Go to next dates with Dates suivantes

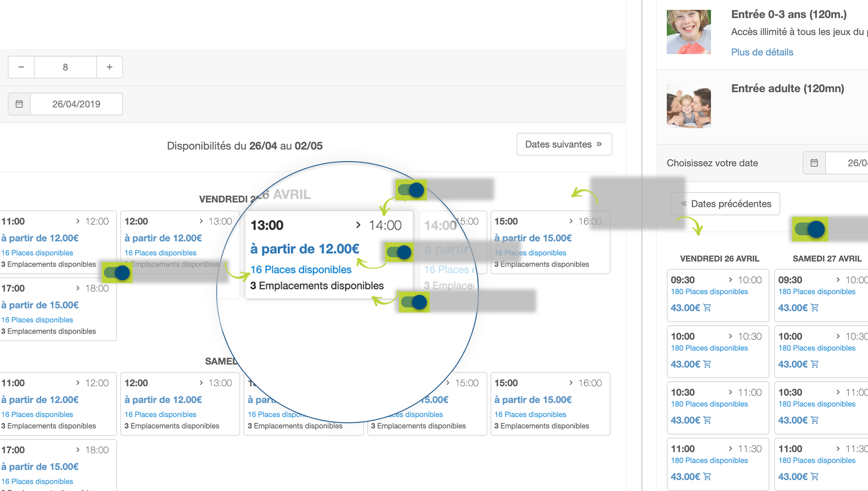coord(564,144)
